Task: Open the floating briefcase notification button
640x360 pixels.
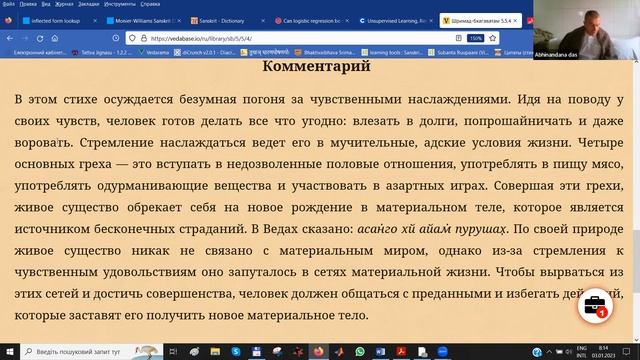Action: [x=595, y=306]
